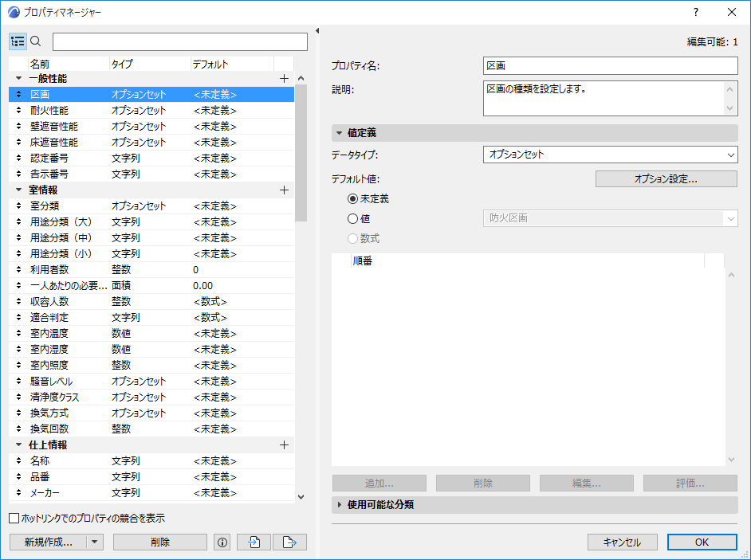Viewport: 751px width, 560px height.
Task: Select the 用途分類（大） property row
Action: coord(151,221)
